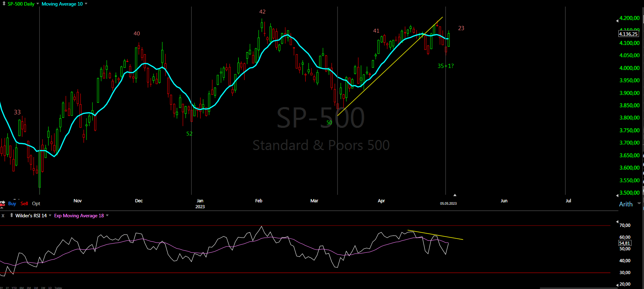
Task: Select the Exp Moving Average 18 label
Action: tap(79, 216)
